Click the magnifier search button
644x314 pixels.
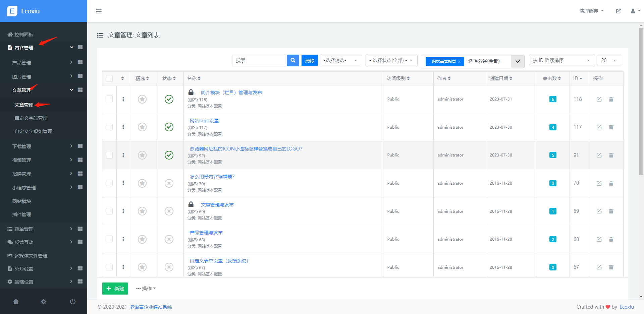(x=293, y=61)
